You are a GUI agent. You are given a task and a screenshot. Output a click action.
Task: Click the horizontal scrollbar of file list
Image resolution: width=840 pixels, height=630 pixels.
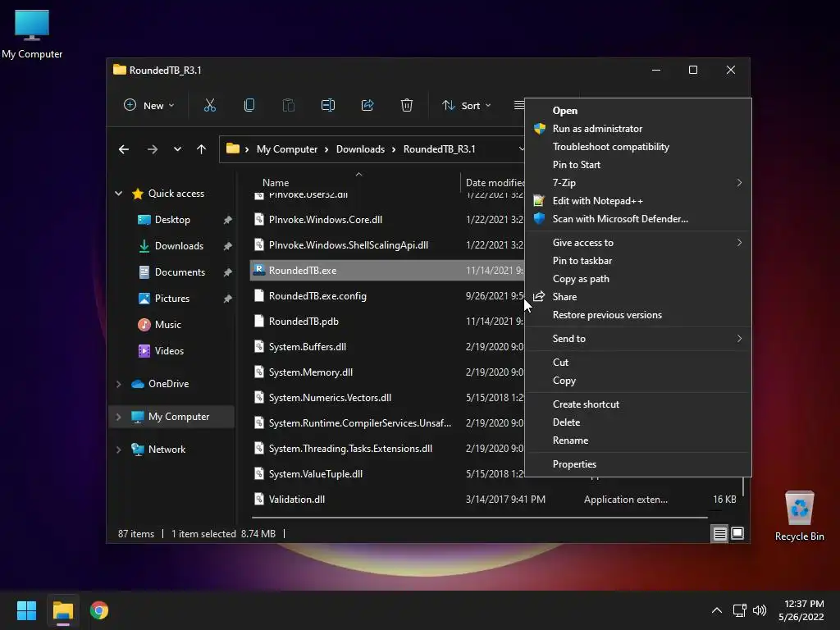click(x=479, y=518)
